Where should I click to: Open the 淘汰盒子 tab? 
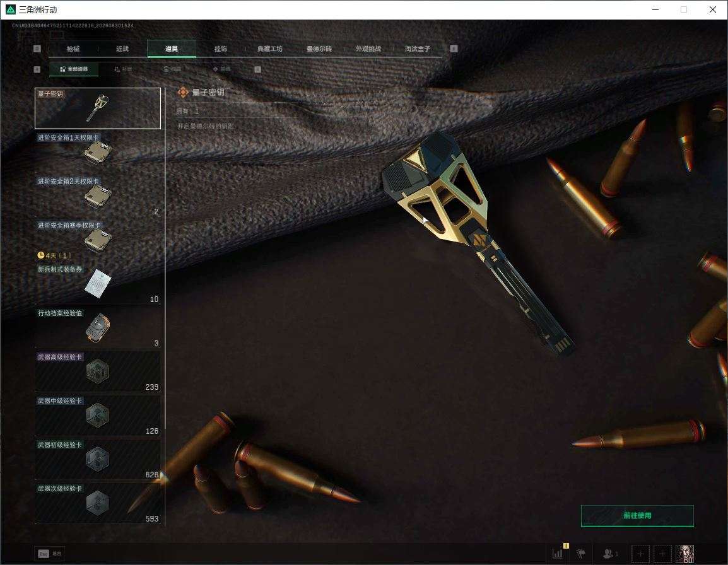[418, 49]
